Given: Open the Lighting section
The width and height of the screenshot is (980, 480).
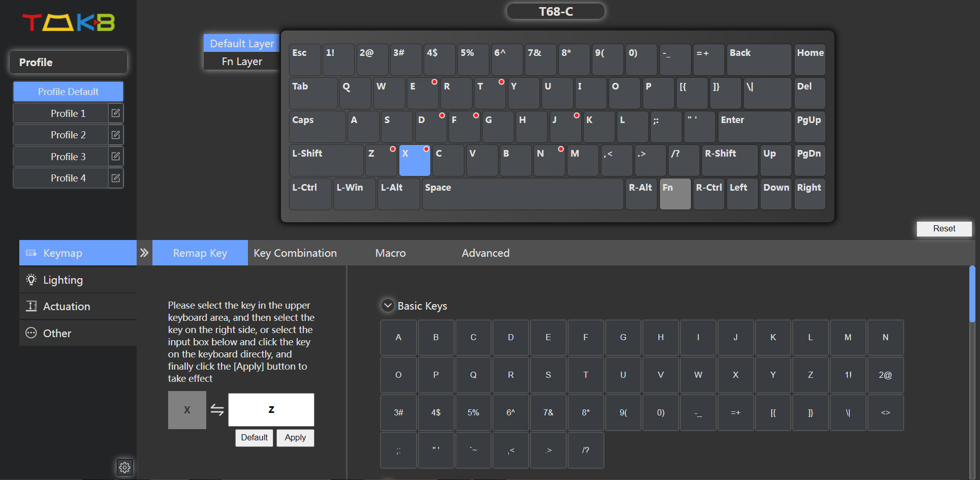Looking at the screenshot, I should click(x=62, y=280).
